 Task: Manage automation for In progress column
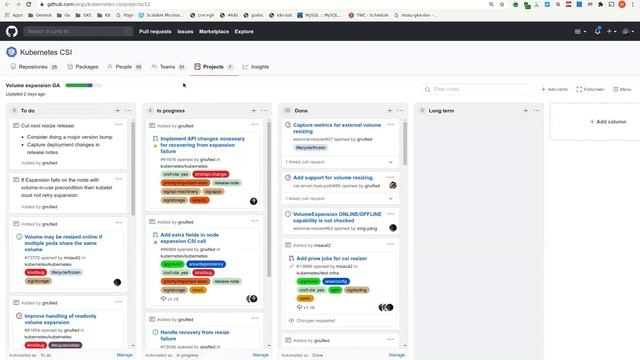260,355
